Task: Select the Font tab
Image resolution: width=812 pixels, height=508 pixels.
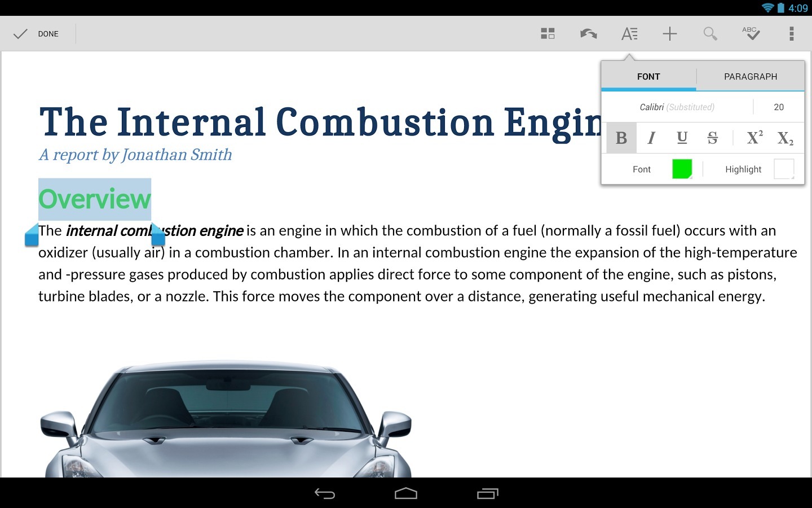Action: click(648, 76)
